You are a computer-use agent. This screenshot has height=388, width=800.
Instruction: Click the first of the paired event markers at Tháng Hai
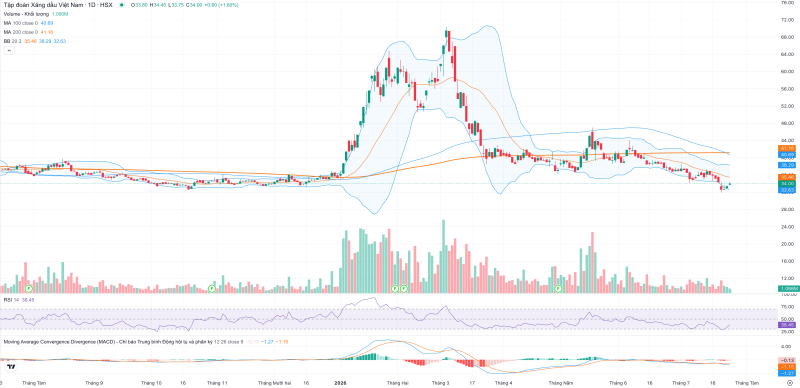pos(395,289)
